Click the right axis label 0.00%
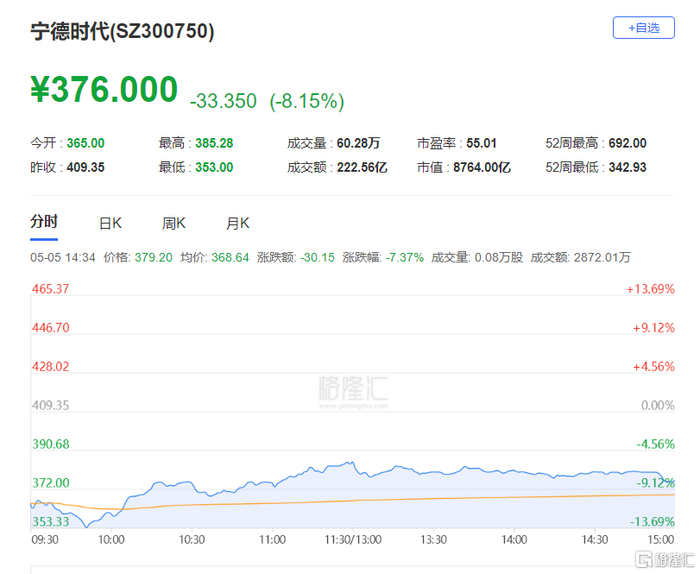The height and width of the screenshot is (574, 700). point(658,405)
